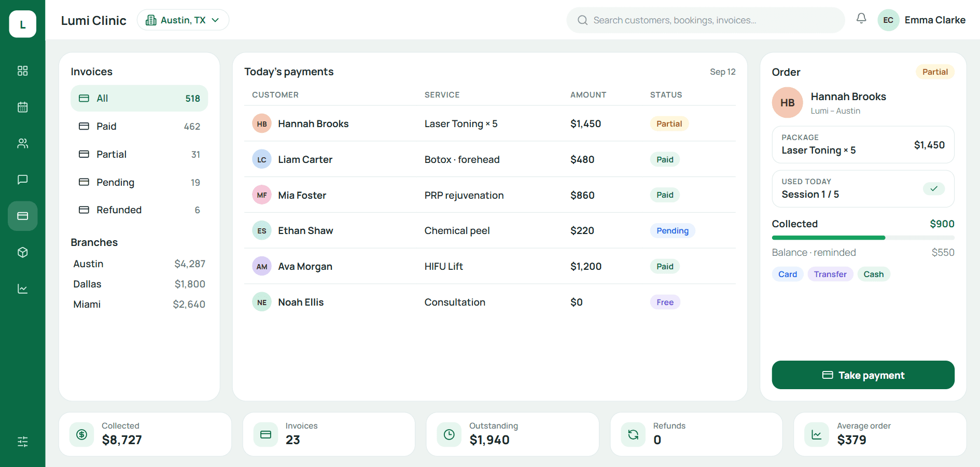The height and width of the screenshot is (467, 980).
Task: Click the Outstanding clock icon
Action: (x=449, y=434)
